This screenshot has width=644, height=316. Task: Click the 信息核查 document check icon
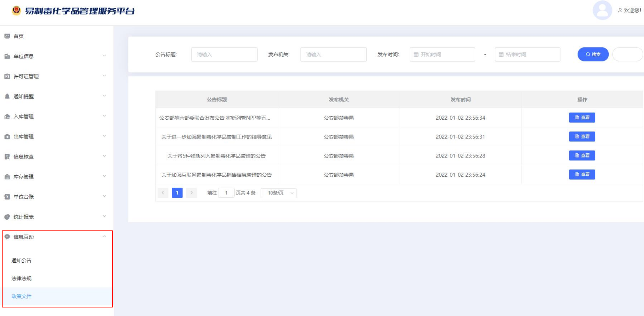click(7, 157)
